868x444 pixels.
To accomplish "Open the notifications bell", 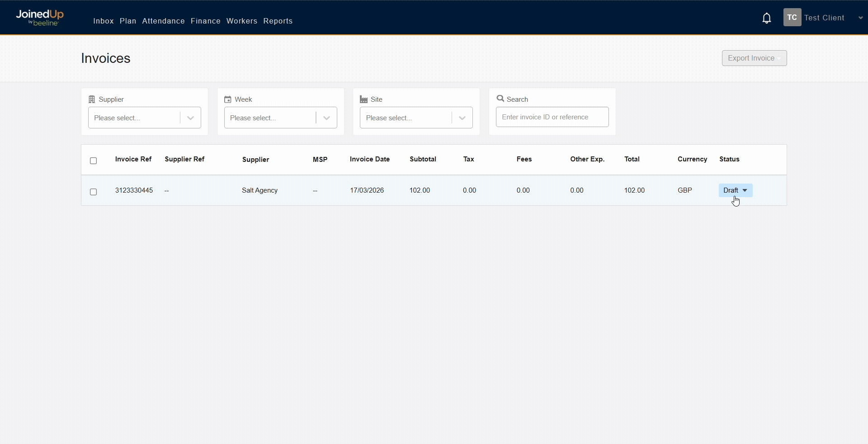I will click(766, 18).
